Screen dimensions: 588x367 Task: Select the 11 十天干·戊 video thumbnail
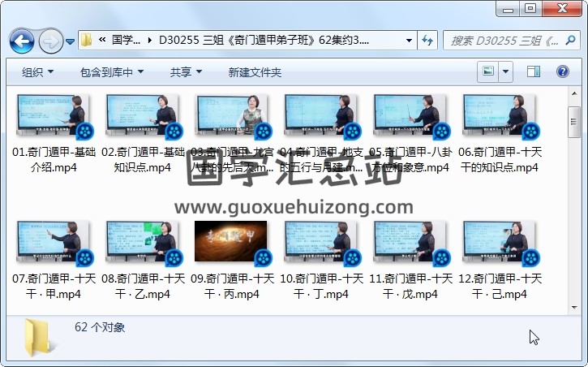tap(410, 243)
